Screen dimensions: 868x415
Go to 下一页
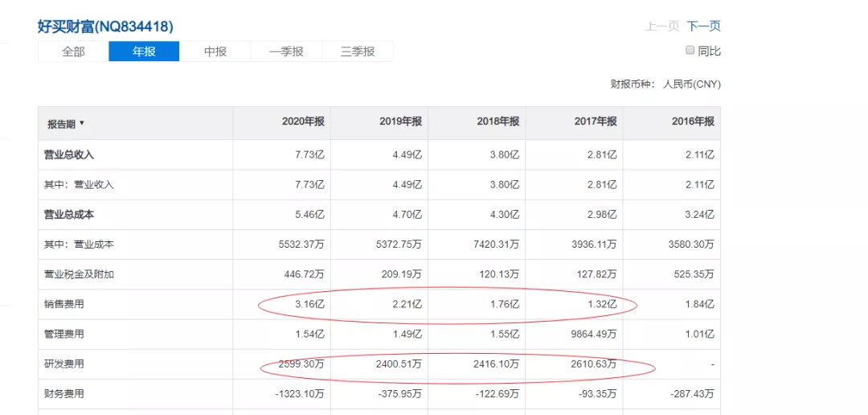pyautogui.click(x=704, y=27)
